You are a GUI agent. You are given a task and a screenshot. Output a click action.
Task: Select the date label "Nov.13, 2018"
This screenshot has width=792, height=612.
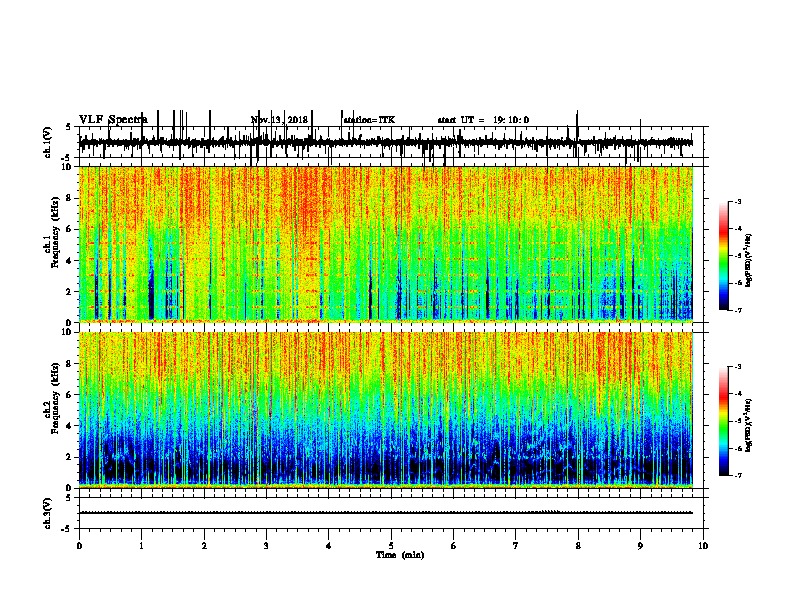click(279, 120)
